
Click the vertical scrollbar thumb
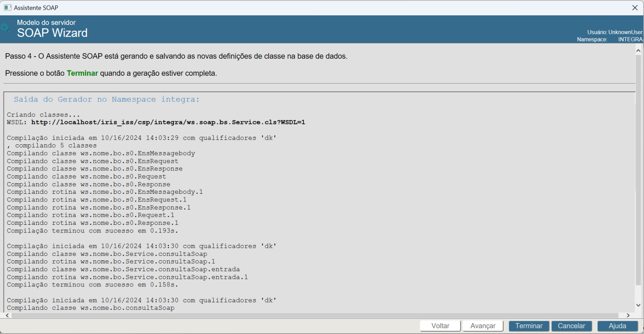[x=638, y=169]
